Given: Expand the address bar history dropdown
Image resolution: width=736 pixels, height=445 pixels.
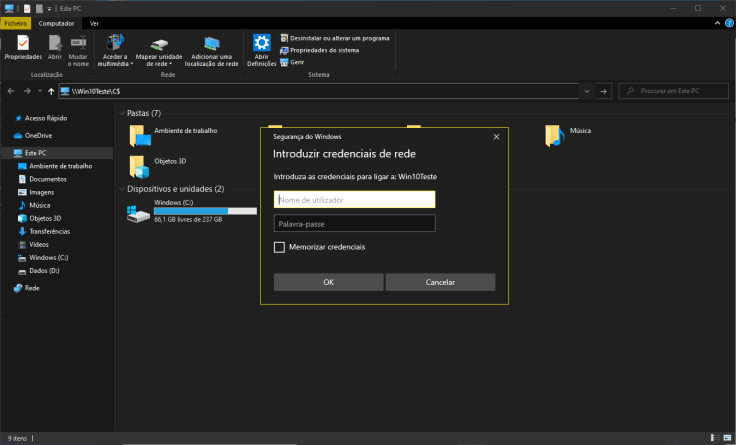Looking at the screenshot, I should click(x=588, y=91).
